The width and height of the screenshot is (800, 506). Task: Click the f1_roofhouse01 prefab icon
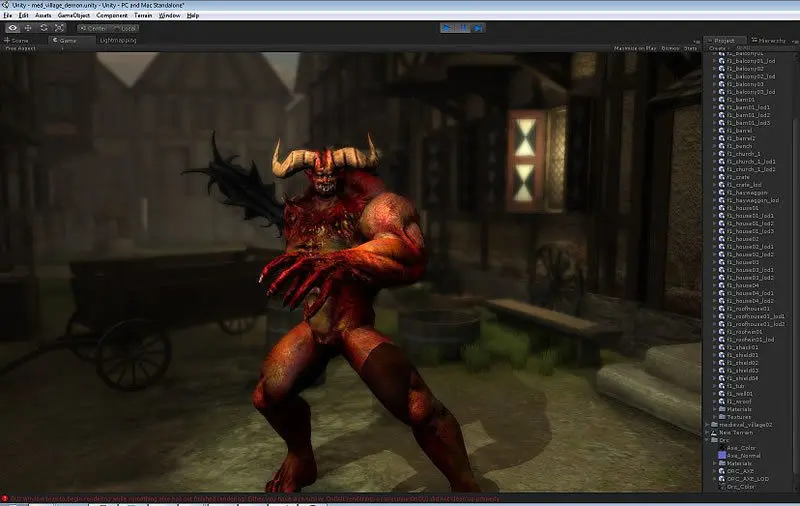tap(722, 309)
